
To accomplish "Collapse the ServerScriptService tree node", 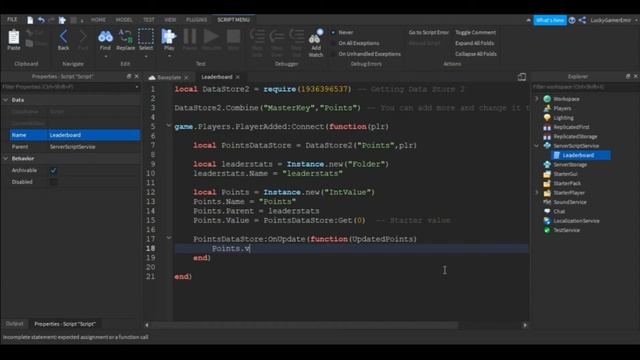I will 537,146.
